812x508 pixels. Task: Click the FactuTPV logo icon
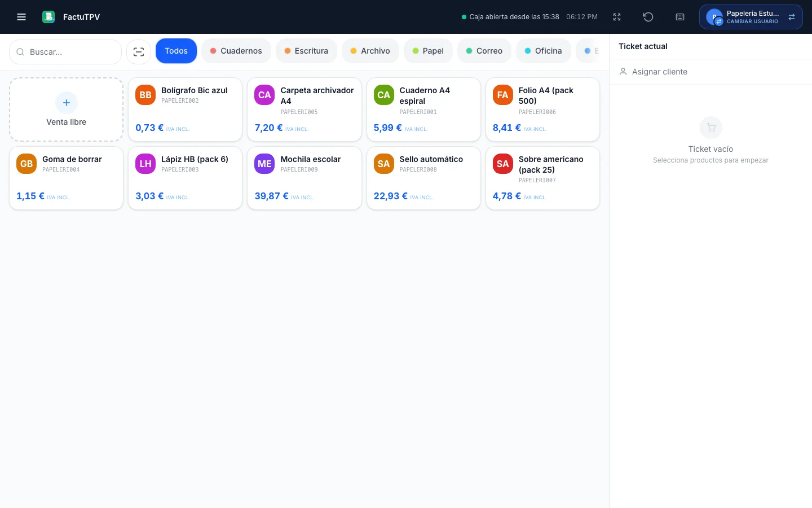[x=48, y=17]
